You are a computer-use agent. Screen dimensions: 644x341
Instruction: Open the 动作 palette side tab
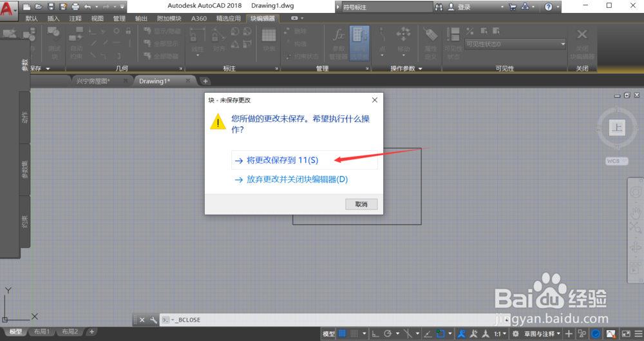(x=24, y=118)
